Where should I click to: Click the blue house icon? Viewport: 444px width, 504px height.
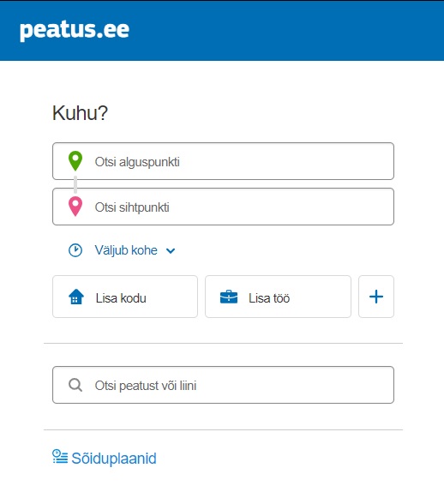(x=76, y=297)
